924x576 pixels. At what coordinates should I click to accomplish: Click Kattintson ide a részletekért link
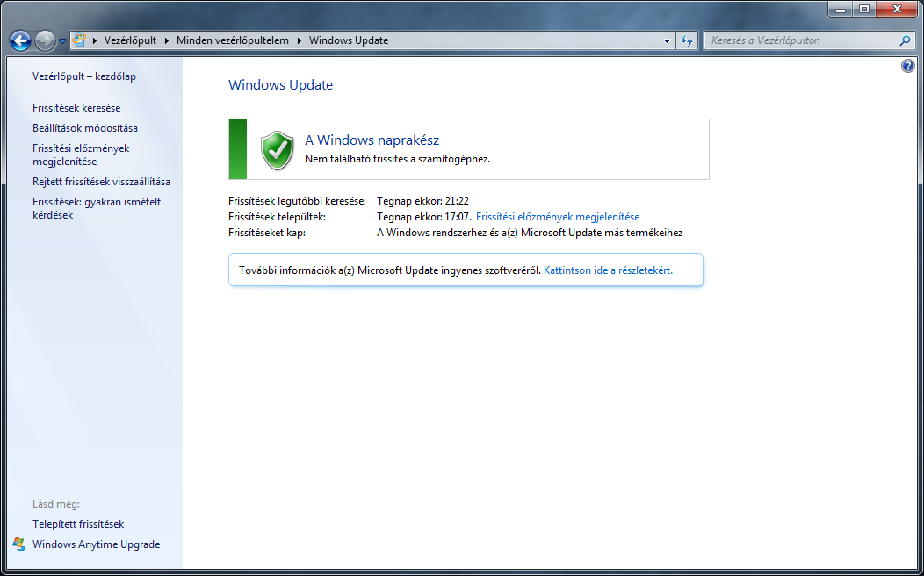608,270
